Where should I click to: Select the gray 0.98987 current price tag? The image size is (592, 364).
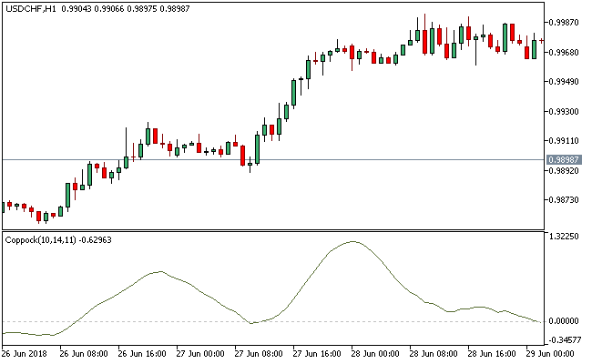pos(566,160)
